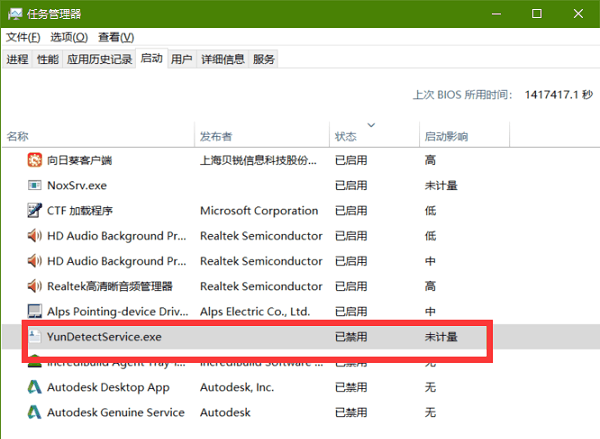Select the Realtek高清晰音频管理器 entry
600x439 pixels.
pos(110,286)
